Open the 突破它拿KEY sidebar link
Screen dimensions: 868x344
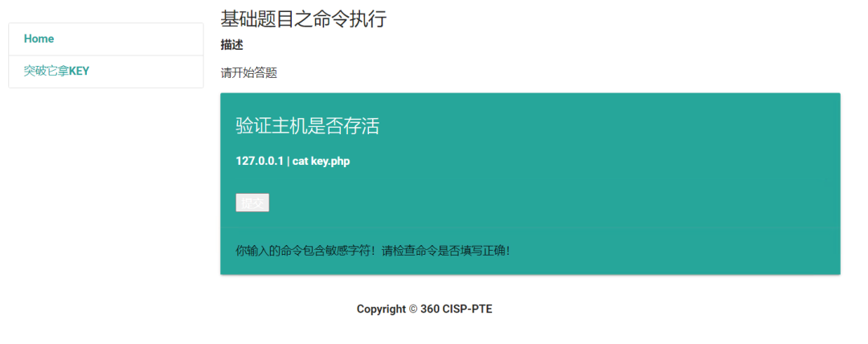click(x=106, y=72)
